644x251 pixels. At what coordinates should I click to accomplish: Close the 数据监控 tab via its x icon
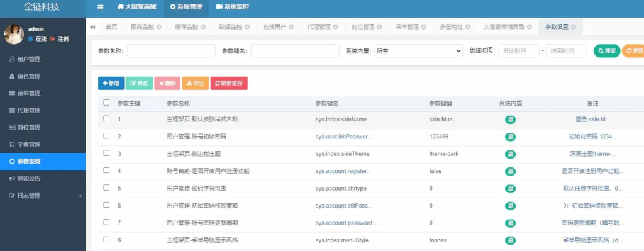tap(247, 26)
